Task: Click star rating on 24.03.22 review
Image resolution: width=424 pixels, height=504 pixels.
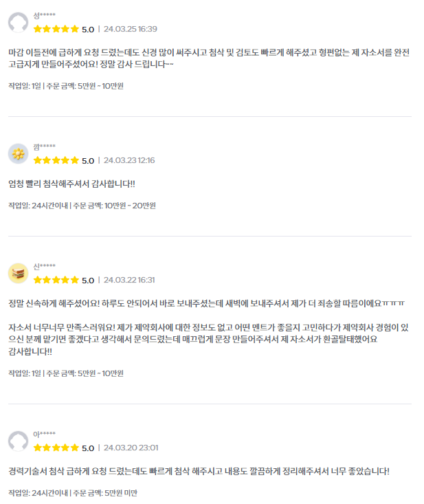Action: [x=56, y=280]
